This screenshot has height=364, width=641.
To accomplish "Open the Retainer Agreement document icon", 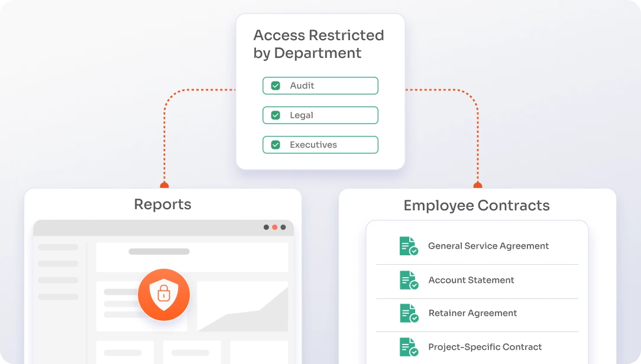I will coord(409,313).
